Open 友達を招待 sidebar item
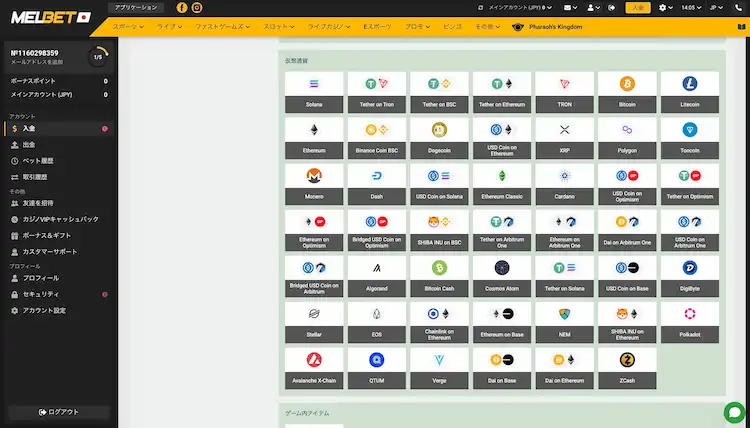Screen dimensions: 750x428 tap(59, 203)
